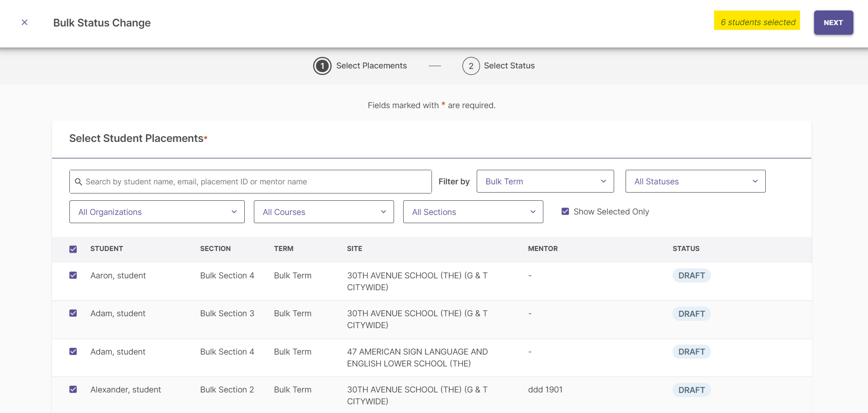Uncheck the select-all checkbox in table header
868x413 pixels.
tap(73, 249)
